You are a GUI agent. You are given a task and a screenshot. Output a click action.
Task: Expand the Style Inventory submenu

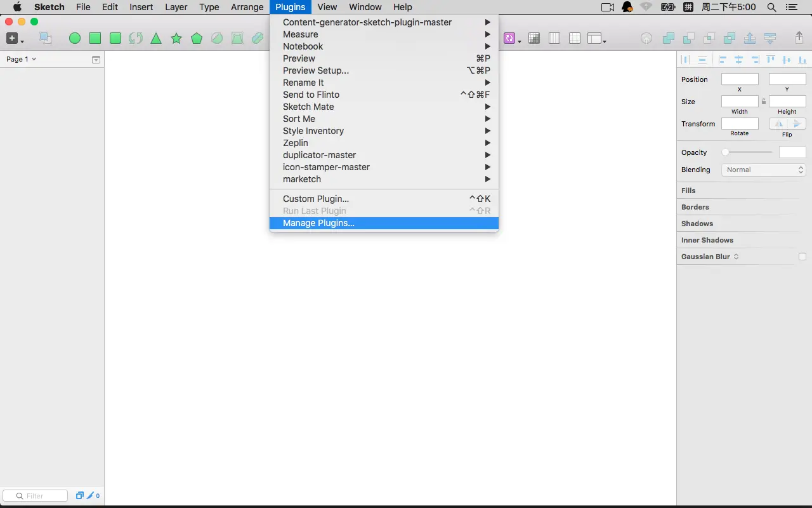click(384, 131)
